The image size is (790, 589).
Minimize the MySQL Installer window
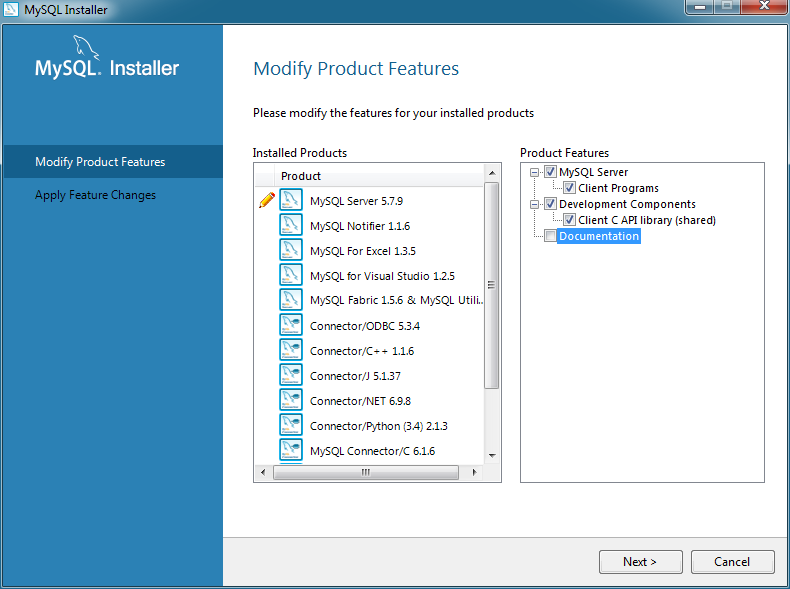pyautogui.click(x=700, y=7)
